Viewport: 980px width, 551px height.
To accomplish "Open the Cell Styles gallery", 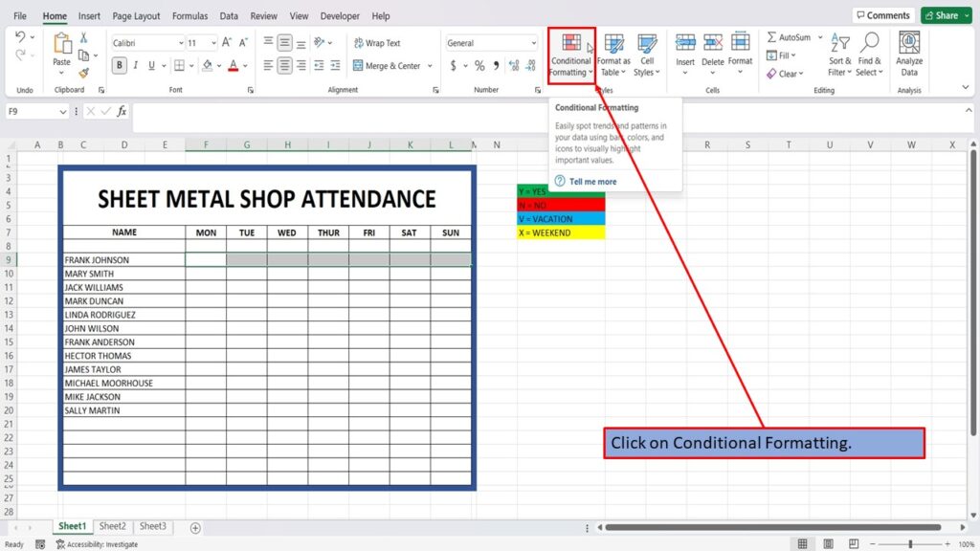I will pyautogui.click(x=647, y=55).
